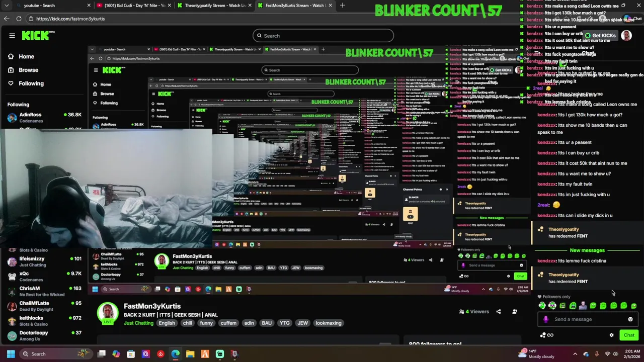The height and width of the screenshot is (362, 644).
Task: Open a new browser tab
Action: (343, 6)
